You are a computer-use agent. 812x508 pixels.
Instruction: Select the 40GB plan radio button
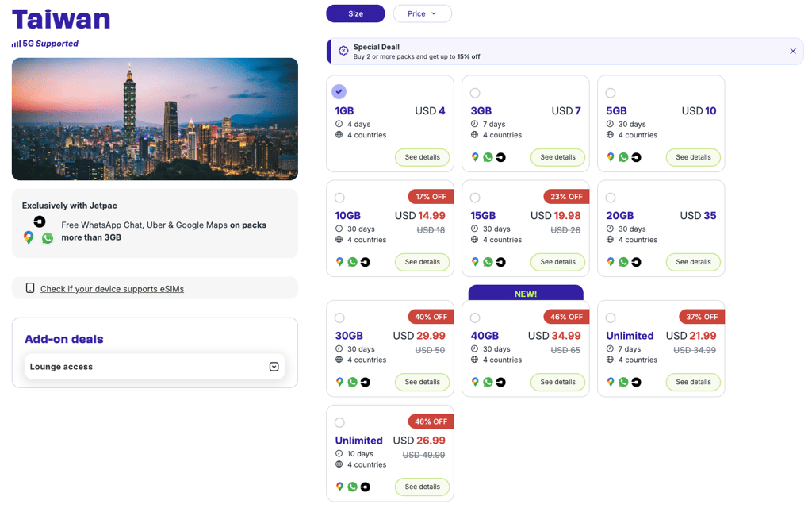[x=475, y=317]
